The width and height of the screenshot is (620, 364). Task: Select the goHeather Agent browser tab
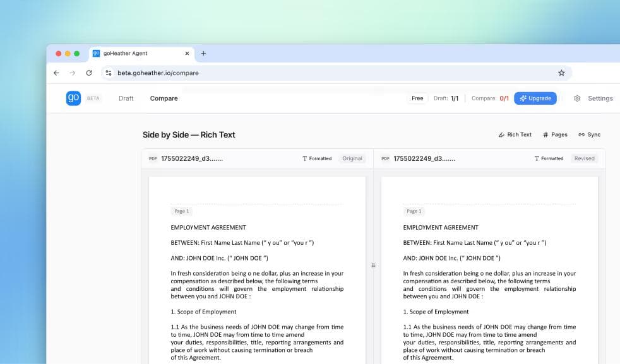tap(142, 54)
